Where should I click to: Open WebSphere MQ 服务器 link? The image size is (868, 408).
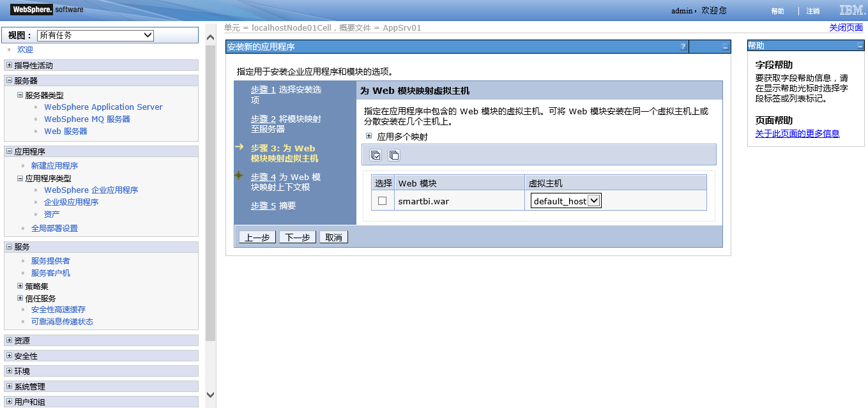(87, 119)
